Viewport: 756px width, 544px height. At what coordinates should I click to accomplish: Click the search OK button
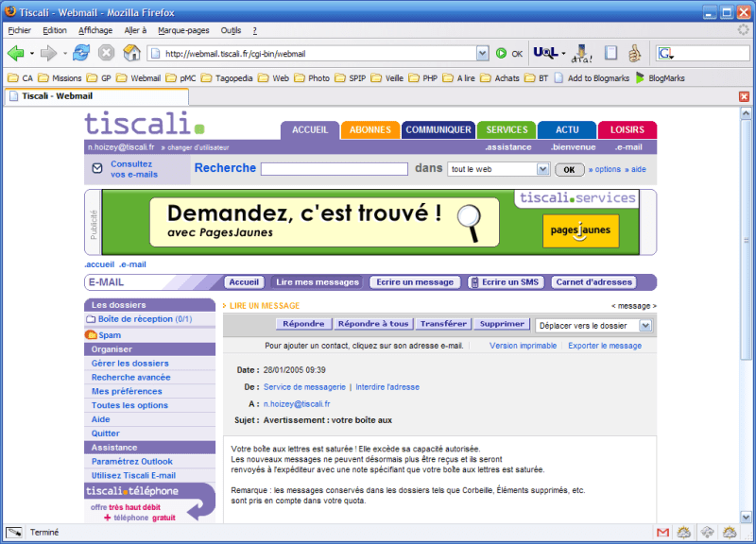click(570, 170)
